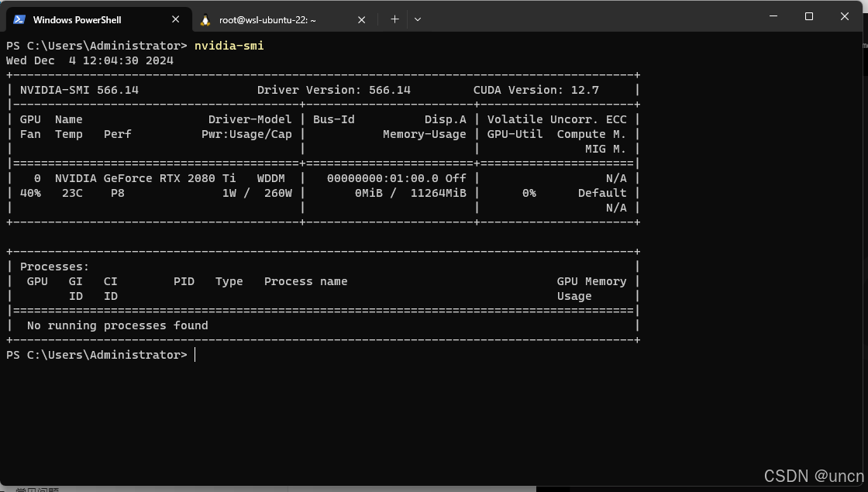The height and width of the screenshot is (492, 868).
Task: Close the root@wsl-ubuntu-22 tab
Action: click(x=361, y=20)
